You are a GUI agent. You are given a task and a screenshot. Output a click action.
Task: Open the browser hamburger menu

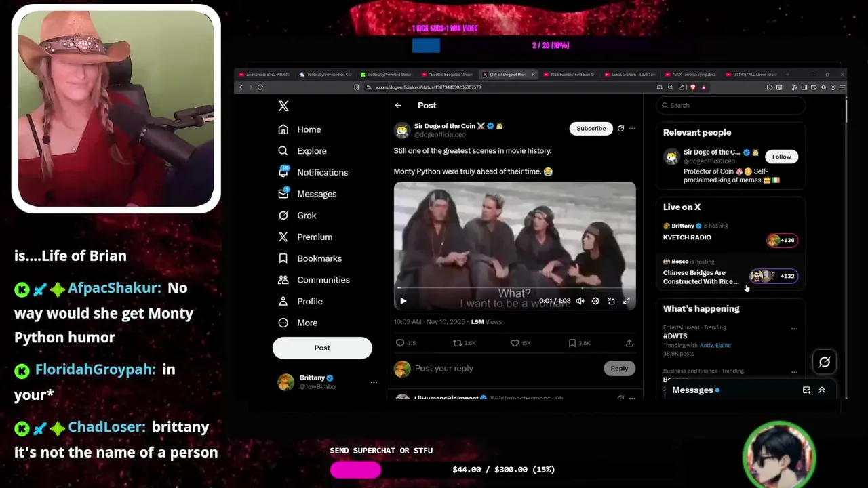842,87
